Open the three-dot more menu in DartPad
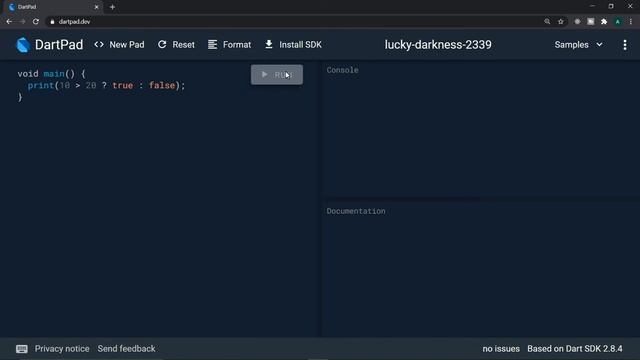The height and width of the screenshot is (360, 640). tap(625, 45)
